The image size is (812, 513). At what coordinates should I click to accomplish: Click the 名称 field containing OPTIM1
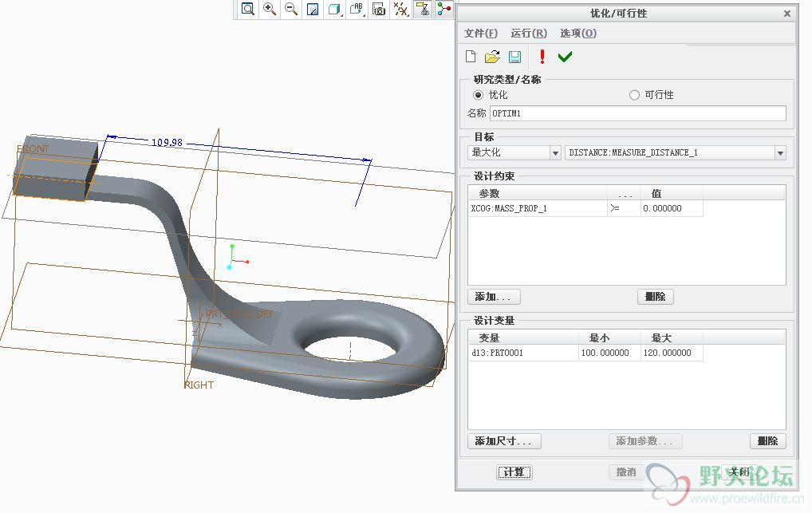click(638, 113)
